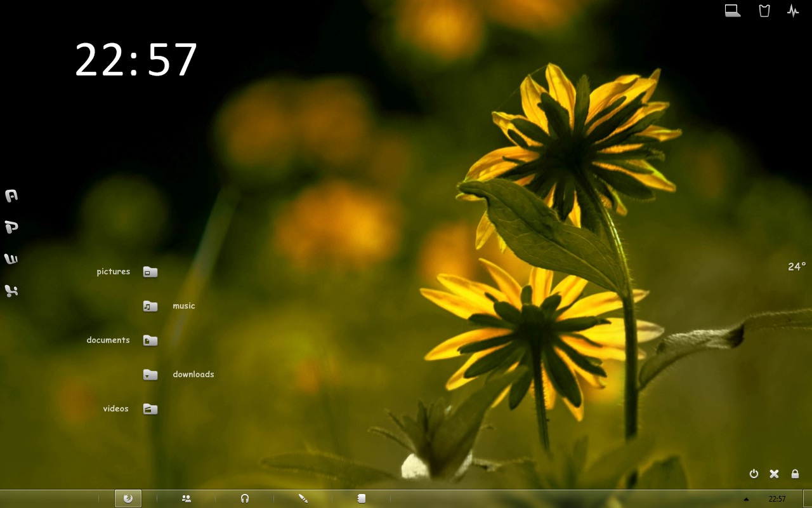This screenshot has height=508, width=812.
Task: Click the 24° weather temperature widget
Action: click(x=797, y=267)
